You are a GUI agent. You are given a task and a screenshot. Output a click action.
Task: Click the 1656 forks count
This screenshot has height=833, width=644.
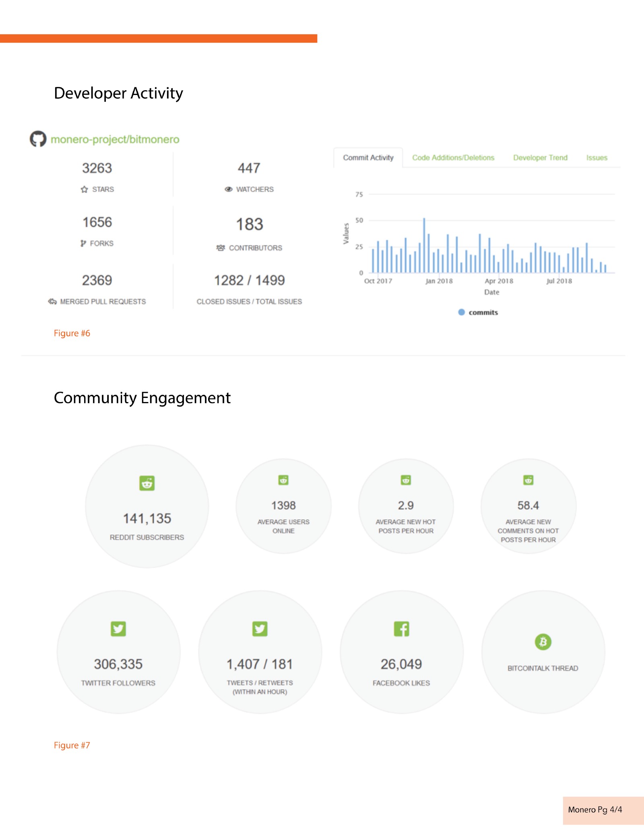[97, 222]
